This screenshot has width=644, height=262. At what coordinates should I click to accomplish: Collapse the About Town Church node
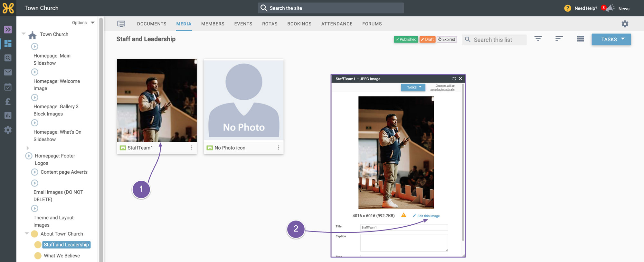coord(27,233)
